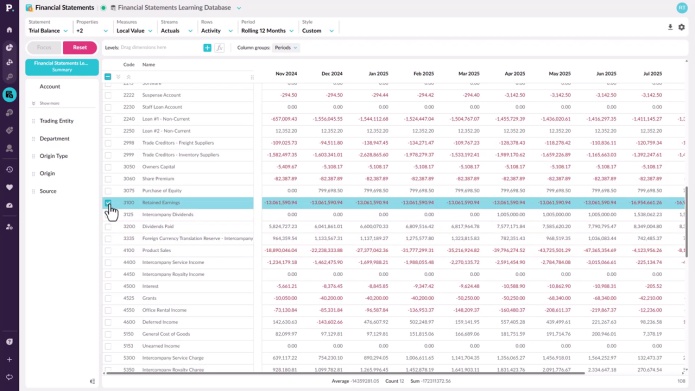
Task: Select the Source dimension
Action: pyautogui.click(x=48, y=191)
